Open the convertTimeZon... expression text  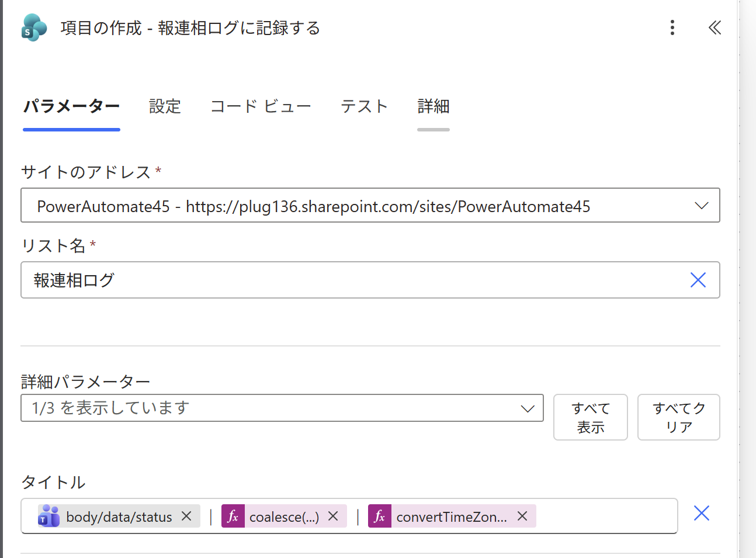tap(452, 517)
